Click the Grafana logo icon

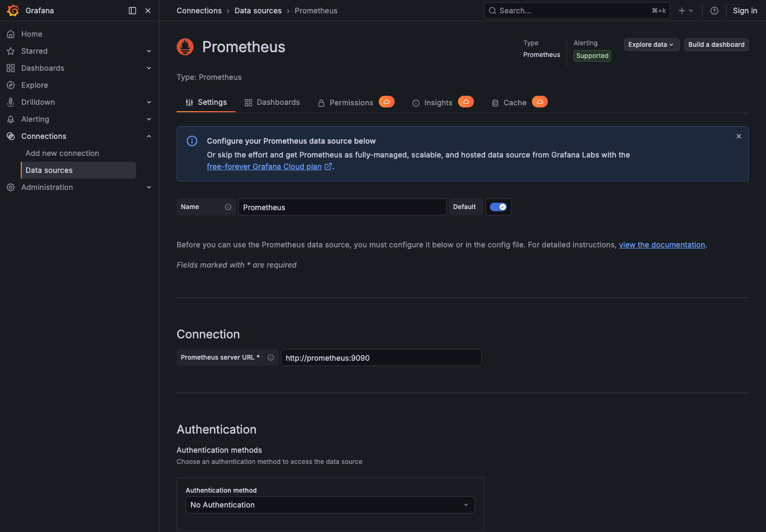point(13,11)
